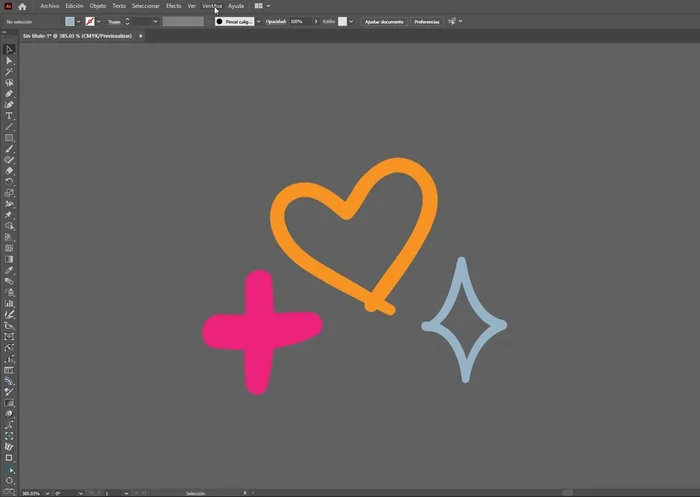Open the Edición menu

point(74,6)
